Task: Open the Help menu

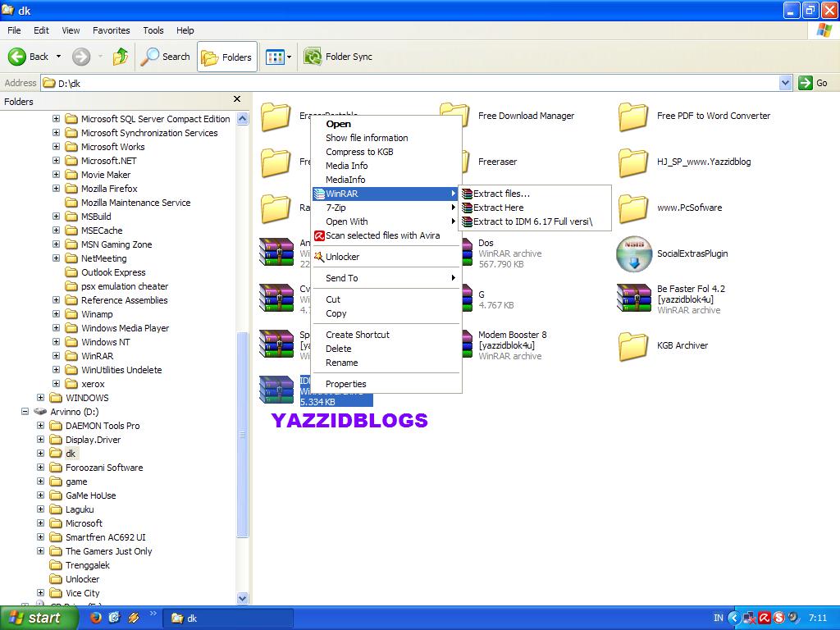Action: (185, 30)
